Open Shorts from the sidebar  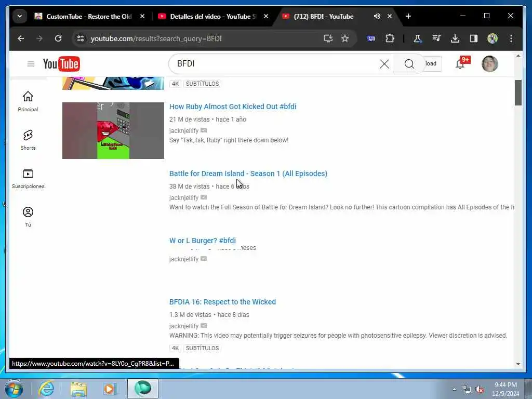point(28,140)
